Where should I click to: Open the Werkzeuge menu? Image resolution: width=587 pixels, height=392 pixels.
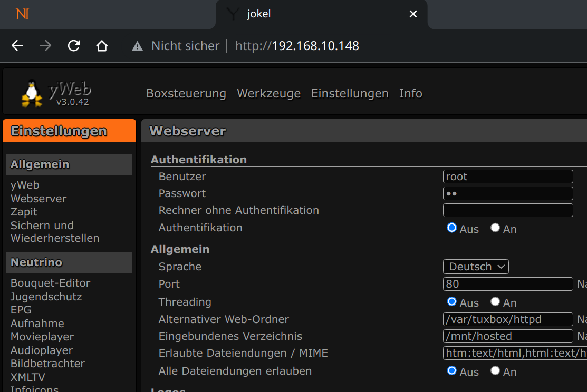268,94
